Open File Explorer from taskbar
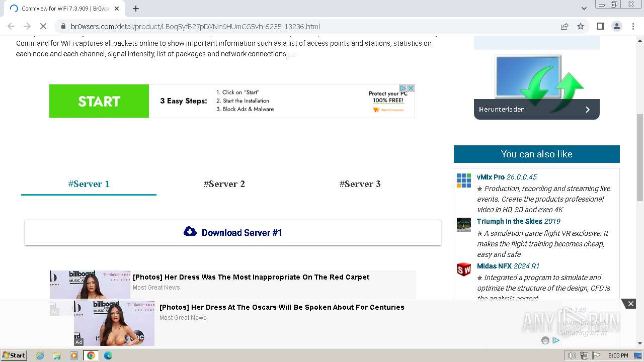The image size is (644, 362). 57,355
